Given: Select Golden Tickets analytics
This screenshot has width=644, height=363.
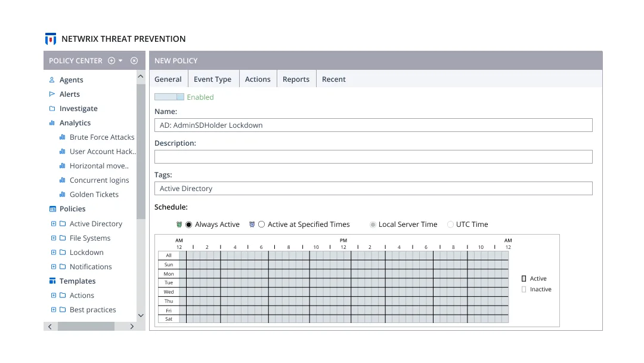Looking at the screenshot, I should click(94, 195).
